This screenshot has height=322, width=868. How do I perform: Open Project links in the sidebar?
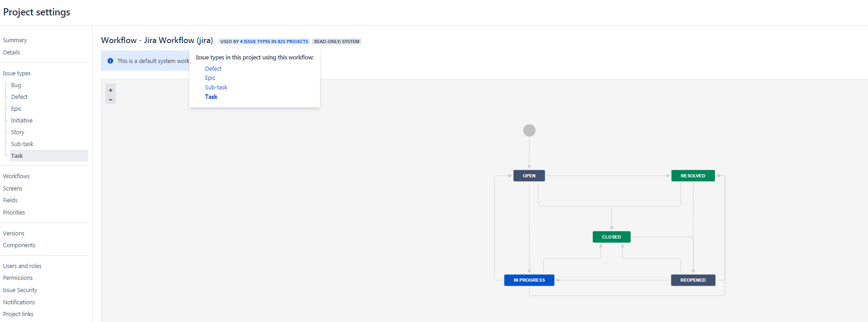click(18, 314)
